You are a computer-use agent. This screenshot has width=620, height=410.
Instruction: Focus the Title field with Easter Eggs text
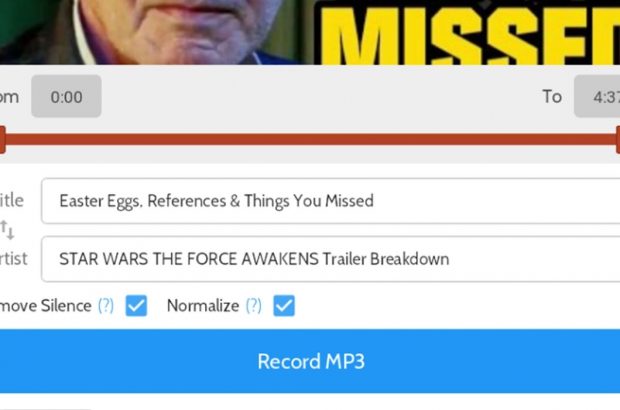coord(331,201)
